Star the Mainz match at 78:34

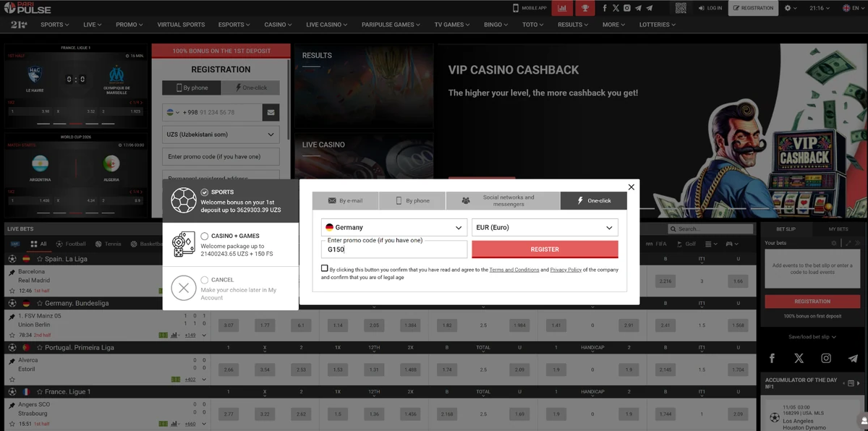click(x=12, y=335)
